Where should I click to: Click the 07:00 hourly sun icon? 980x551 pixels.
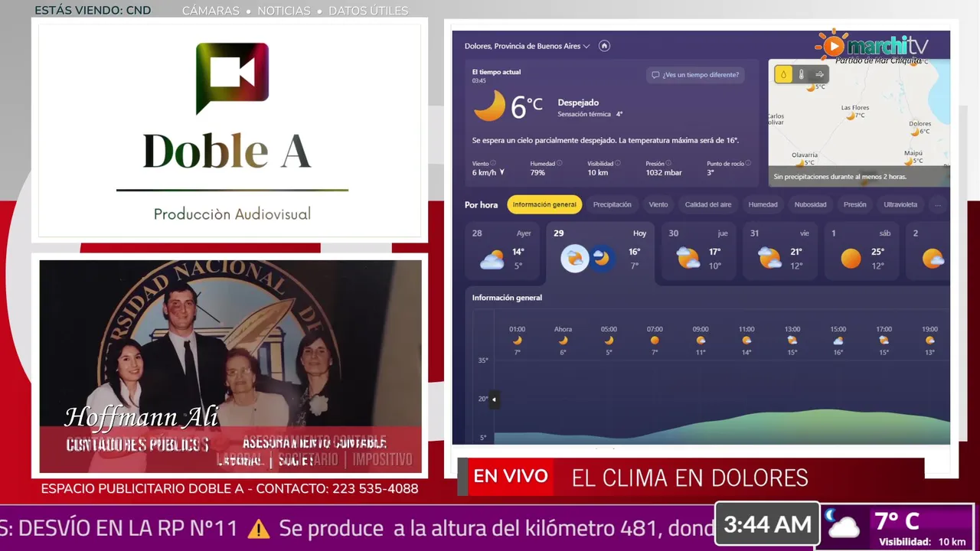pos(655,341)
